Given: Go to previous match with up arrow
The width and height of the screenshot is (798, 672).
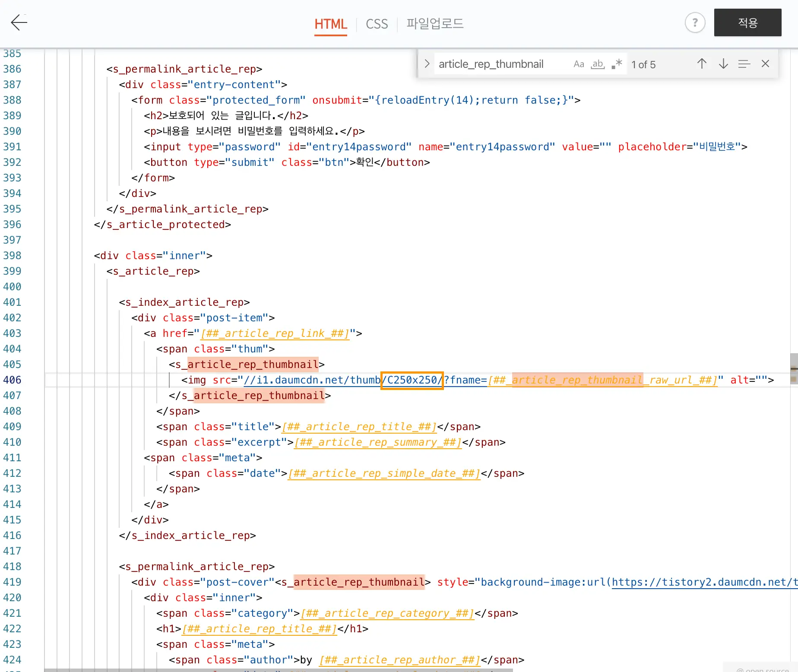Looking at the screenshot, I should [702, 64].
